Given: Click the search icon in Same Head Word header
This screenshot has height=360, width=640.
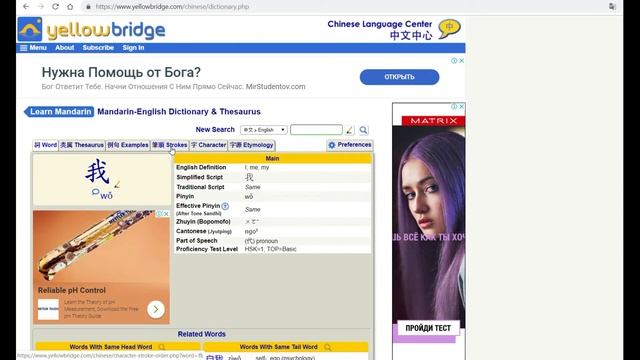Looking at the screenshot, I should click(162, 347).
